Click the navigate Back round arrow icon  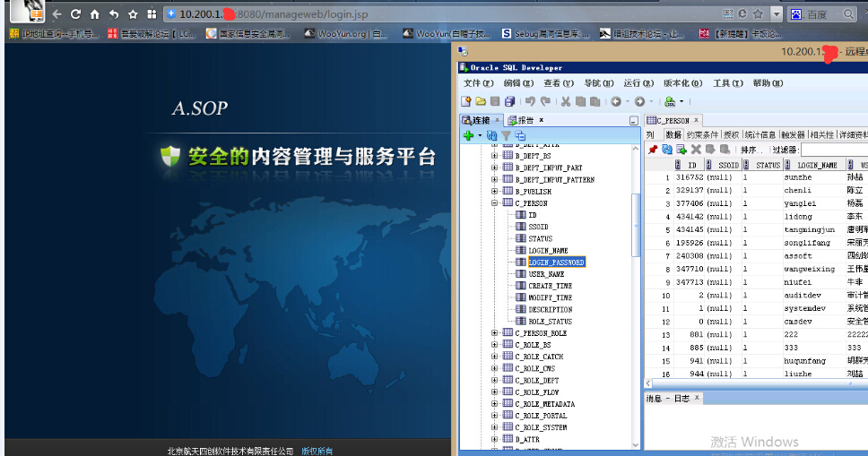[x=615, y=101]
